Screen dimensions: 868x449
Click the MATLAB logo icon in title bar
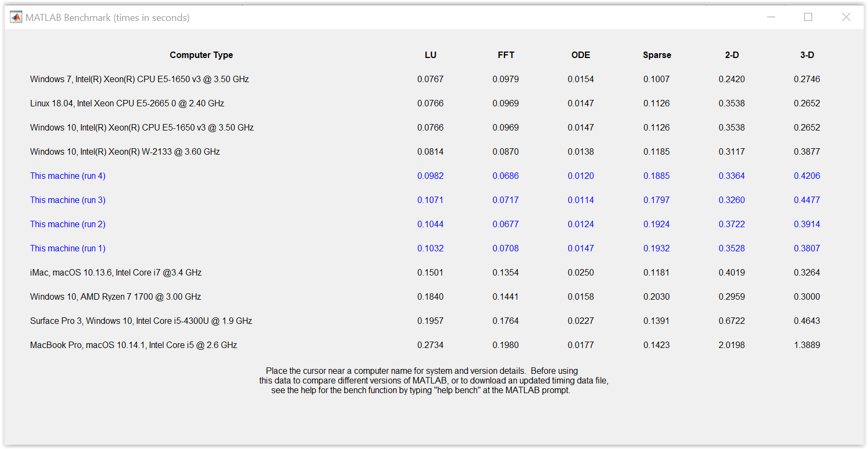coord(16,17)
